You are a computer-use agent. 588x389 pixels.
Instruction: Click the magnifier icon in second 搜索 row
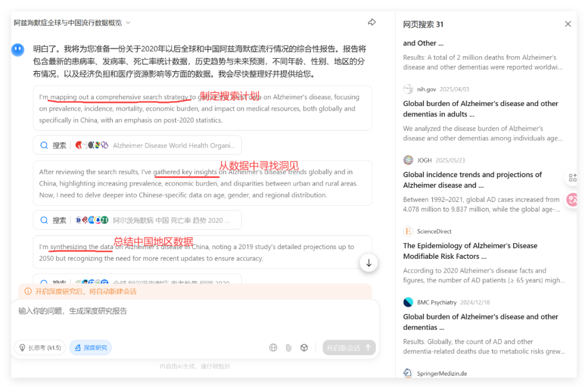pyautogui.click(x=44, y=220)
